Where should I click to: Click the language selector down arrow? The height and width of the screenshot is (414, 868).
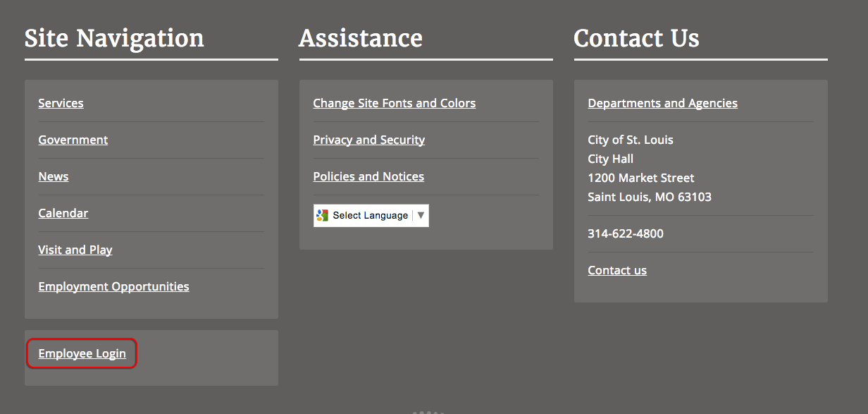pyautogui.click(x=421, y=216)
